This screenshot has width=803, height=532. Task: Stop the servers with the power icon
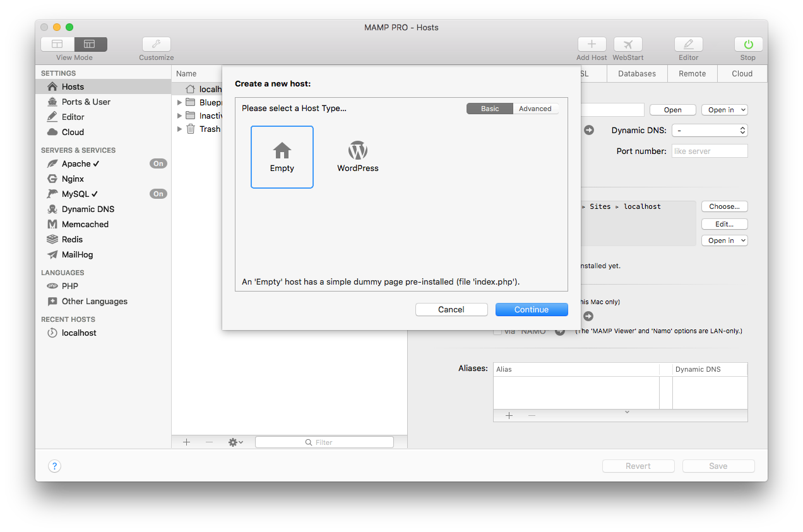(x=747, y=44)
